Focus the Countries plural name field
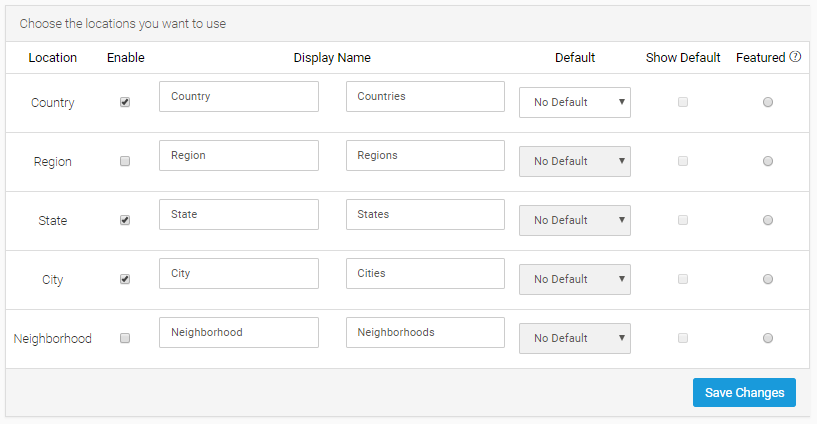The image size is (817, 424). click(425, 97)
